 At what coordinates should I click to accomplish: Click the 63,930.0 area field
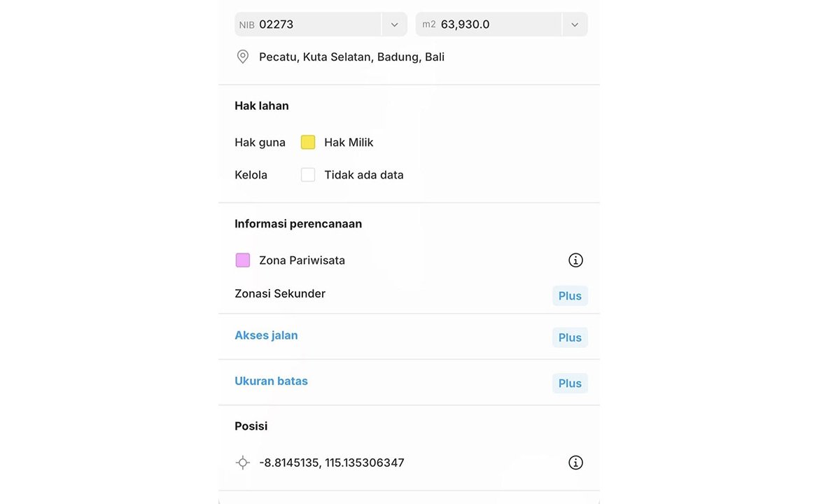(x=489, y=24)
